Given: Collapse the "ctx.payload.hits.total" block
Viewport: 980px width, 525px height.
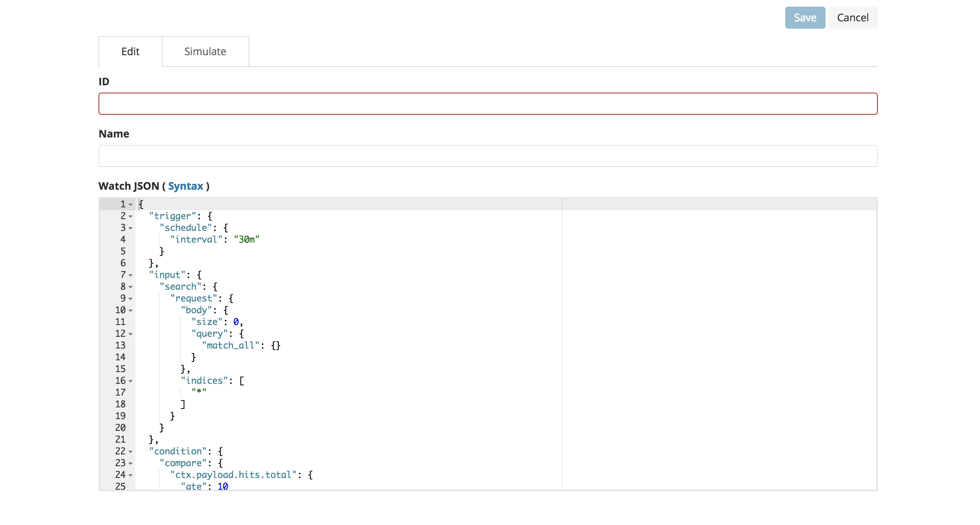Looking at the screenshot, I should [x=130, y=475].
